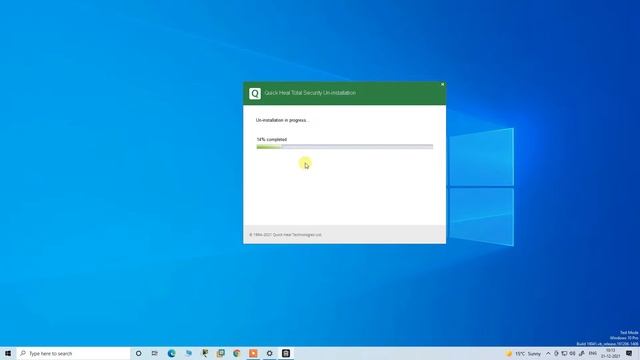This screenshot has width=640, height=360.
Task: Click the Quick Heal Q logo in dialog header
Action: pos(255,93)
